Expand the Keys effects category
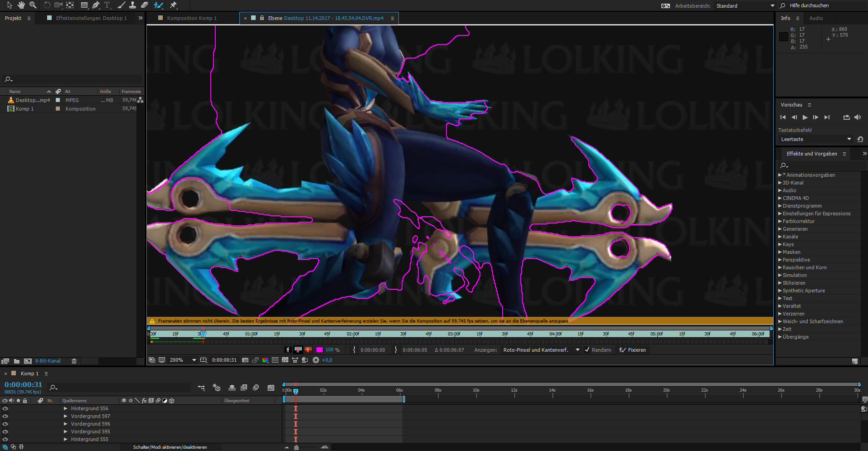This screenshot has height=451, width=868. point(780,244)
